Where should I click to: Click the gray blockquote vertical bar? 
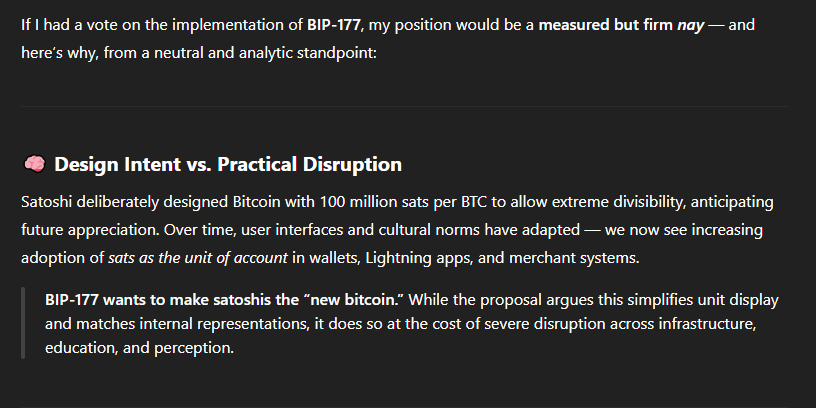(23, 323)
